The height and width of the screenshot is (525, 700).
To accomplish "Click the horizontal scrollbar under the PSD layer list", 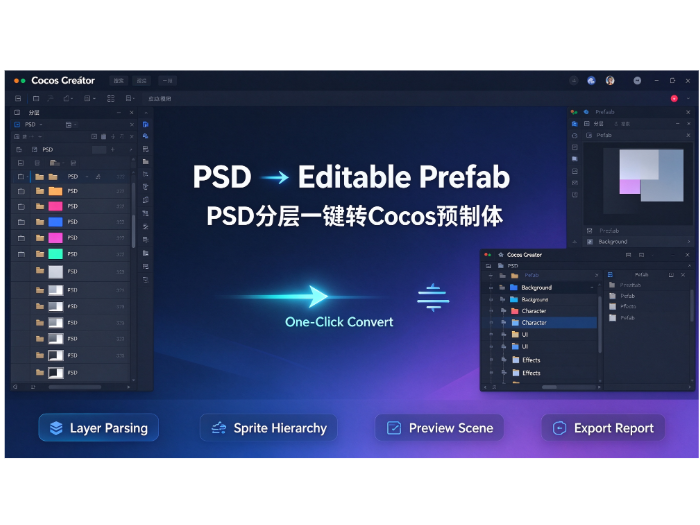I will tap(74, 387).
